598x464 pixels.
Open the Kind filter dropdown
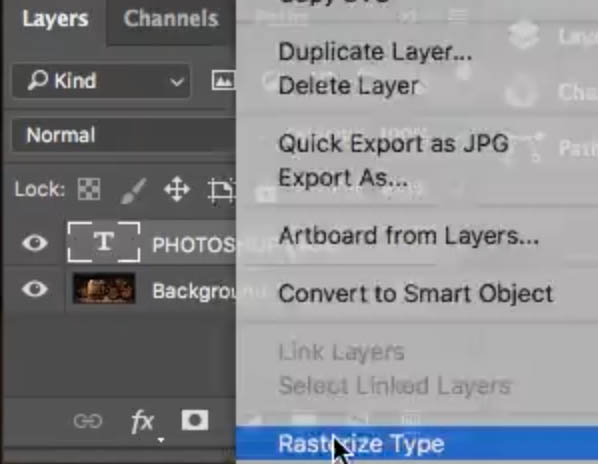point(101,81)
